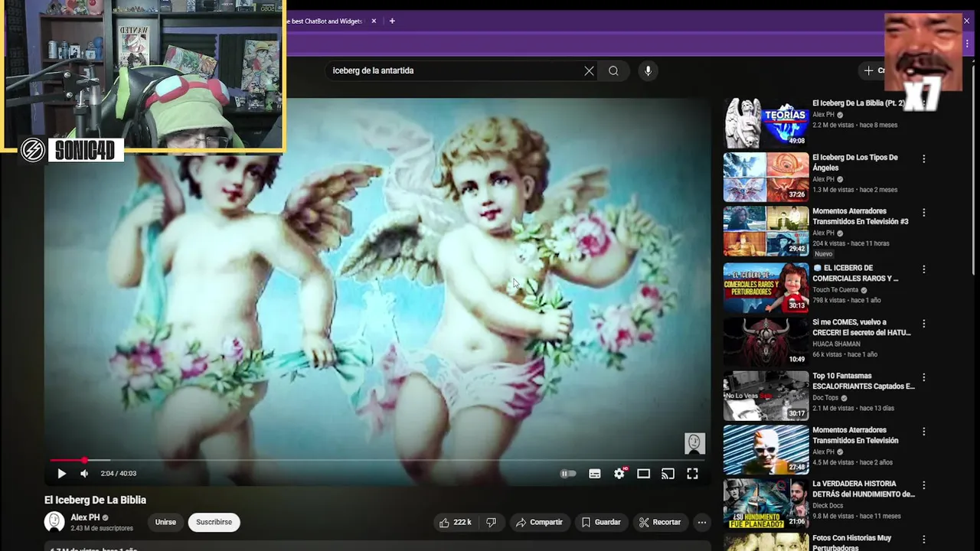The image size is (980, 551).
Task: Click the Compartir share button
Action: pos(539,523)
